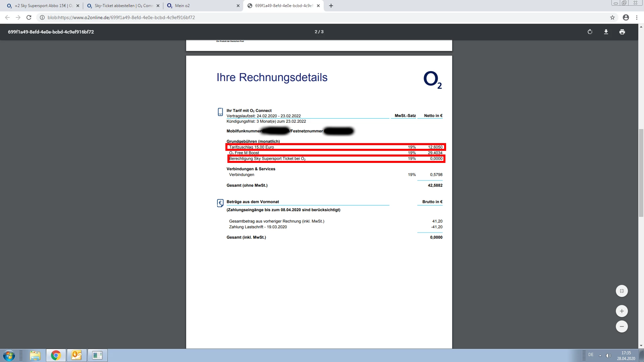Click the PDF page number indicator
This screenshot has width=644, height=362.
click(319, 32)
